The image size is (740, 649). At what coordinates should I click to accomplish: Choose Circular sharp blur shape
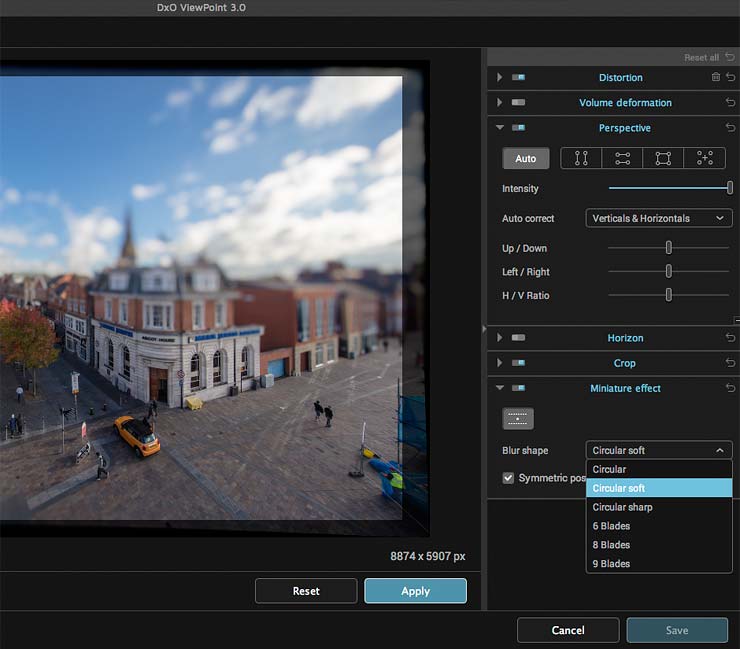659,507
